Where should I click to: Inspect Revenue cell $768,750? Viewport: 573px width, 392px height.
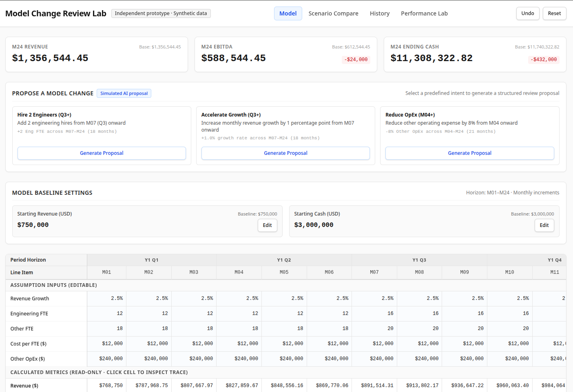click(x=107, y=385)
